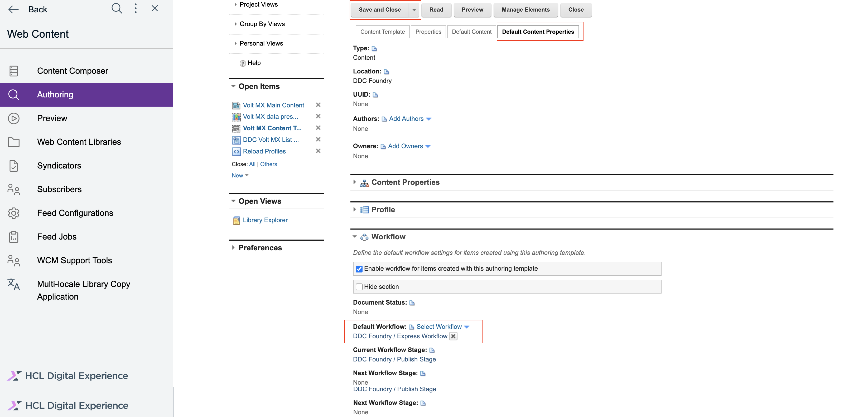Screen dimensions: 868x417
Task: Open Web Content Libraries folder icon
Action: 14,142
